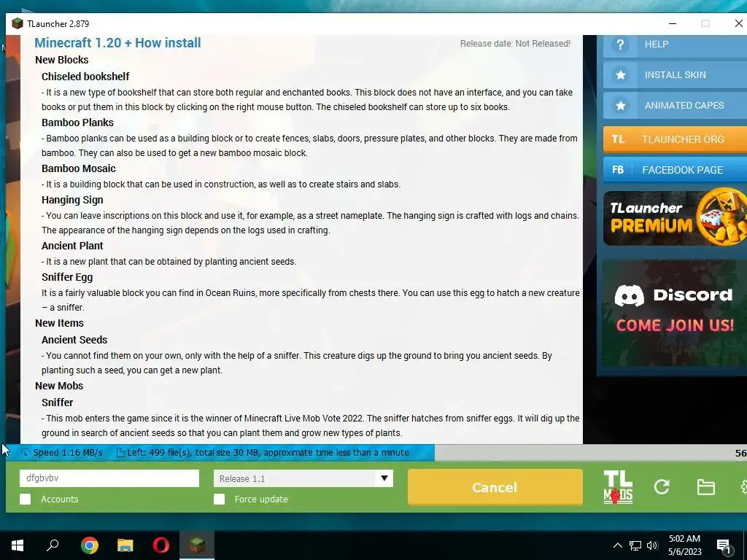Click the download speed icon in status bar

coord(26,453)
